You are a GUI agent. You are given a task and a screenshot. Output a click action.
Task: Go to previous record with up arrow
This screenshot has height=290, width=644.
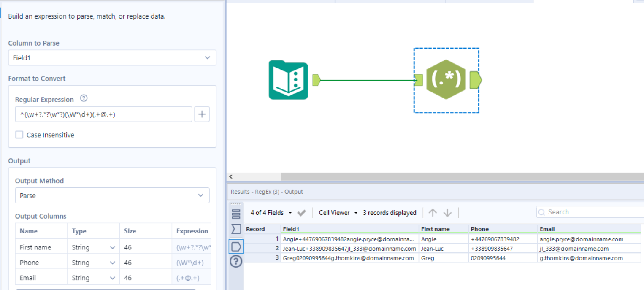(433, 213)
